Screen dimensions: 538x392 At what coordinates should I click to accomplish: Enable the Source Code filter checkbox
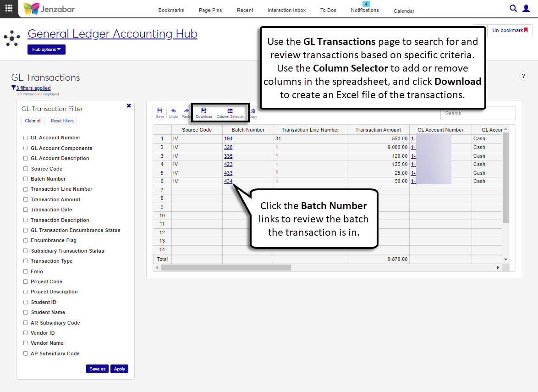25,169
